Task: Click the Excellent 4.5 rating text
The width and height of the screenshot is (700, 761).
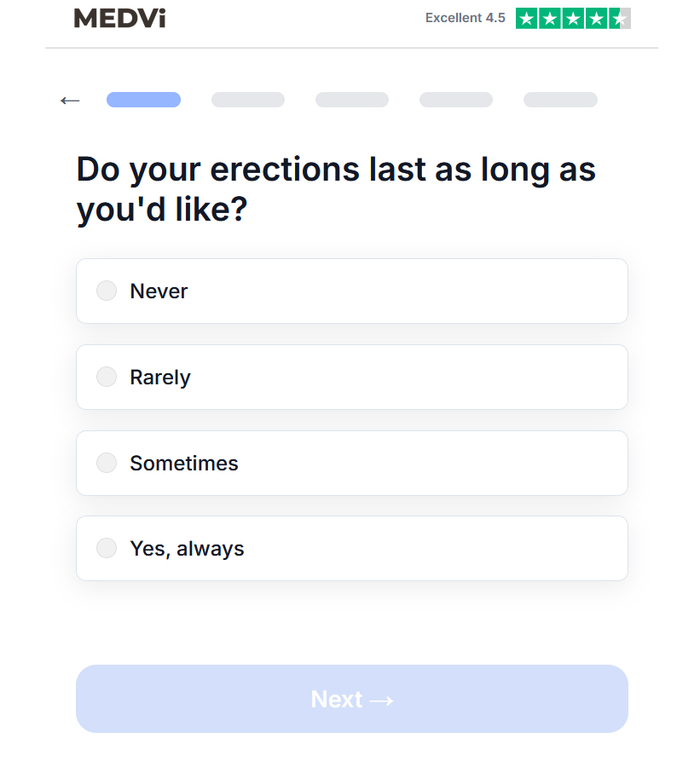Action: [465, 18]
